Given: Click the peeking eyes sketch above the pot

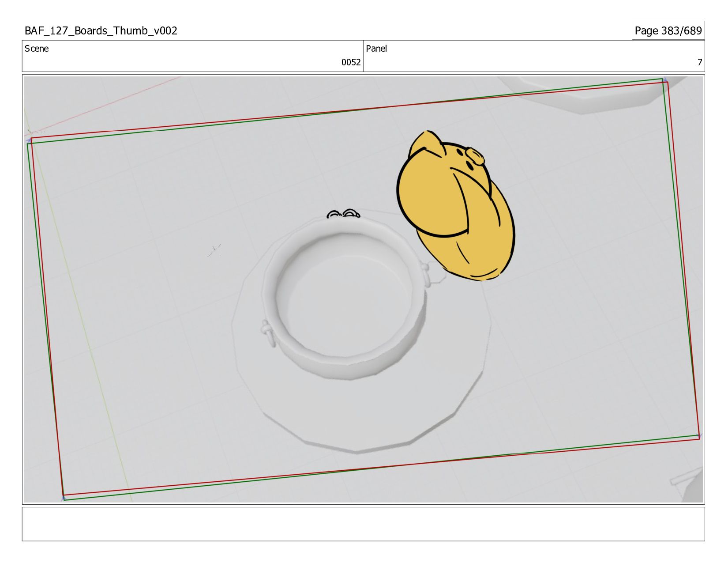Looking at the screenshot, I should (343, 214).
